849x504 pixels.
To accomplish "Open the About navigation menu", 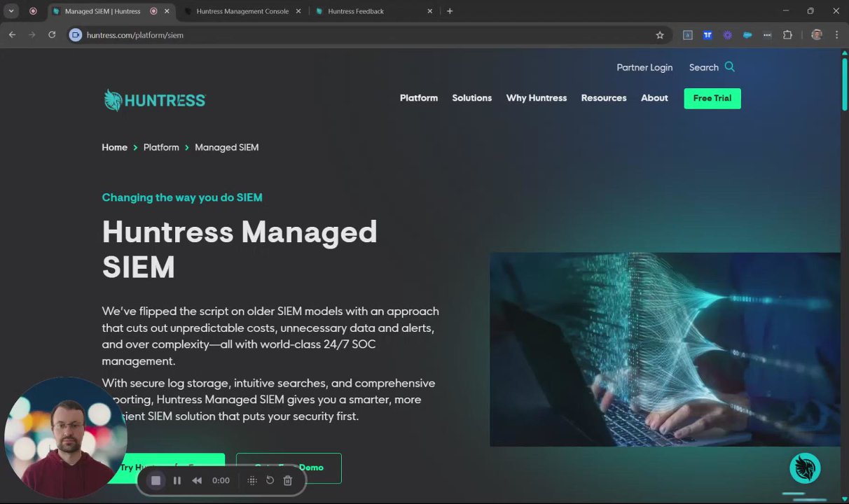I will 654,98.
